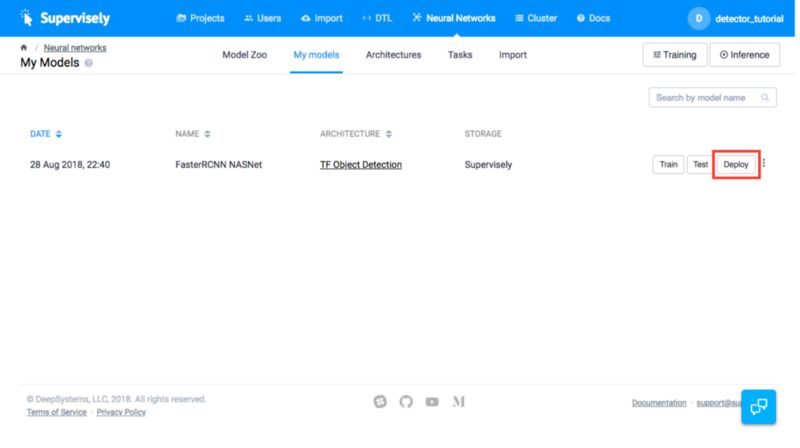Click Train for FasterRCNN NASNet
The height and width of the screenshot is (448, 800).
tap(668, 164)
